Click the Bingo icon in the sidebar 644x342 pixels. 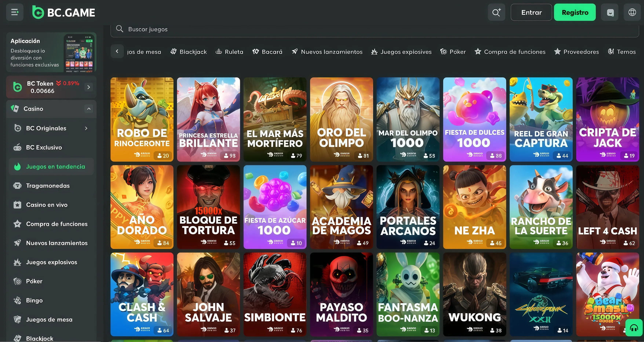tap(17, 300)
